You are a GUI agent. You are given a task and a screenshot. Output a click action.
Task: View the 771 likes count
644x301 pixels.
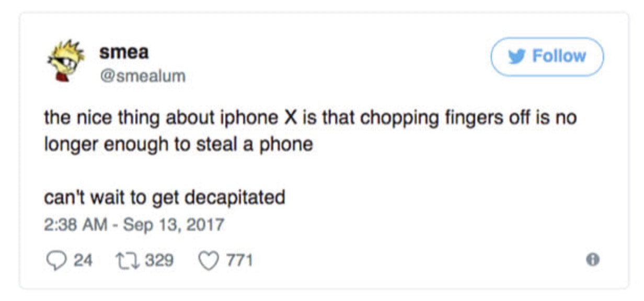pyautogui.click(x=238, y=260)
